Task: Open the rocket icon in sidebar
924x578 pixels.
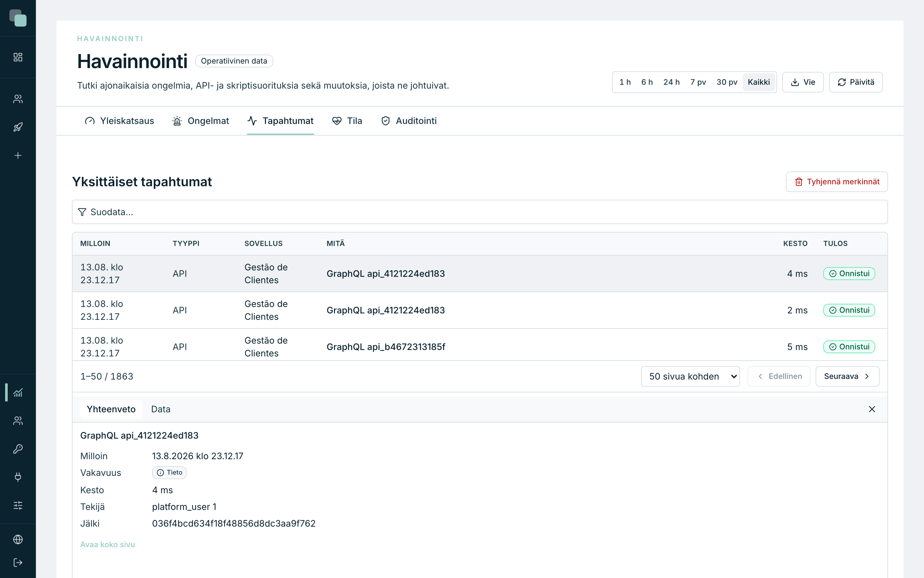Action: pyautogui.click(x=18, y=127)
